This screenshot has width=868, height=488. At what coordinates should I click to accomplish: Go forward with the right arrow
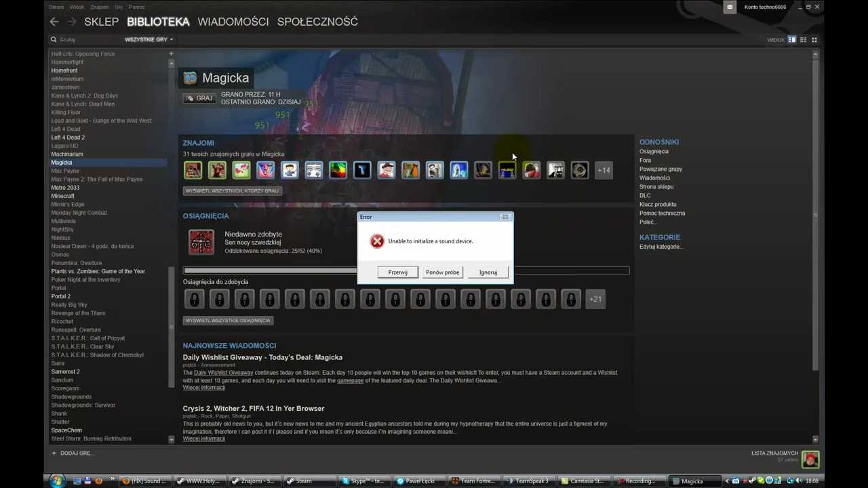71,22
